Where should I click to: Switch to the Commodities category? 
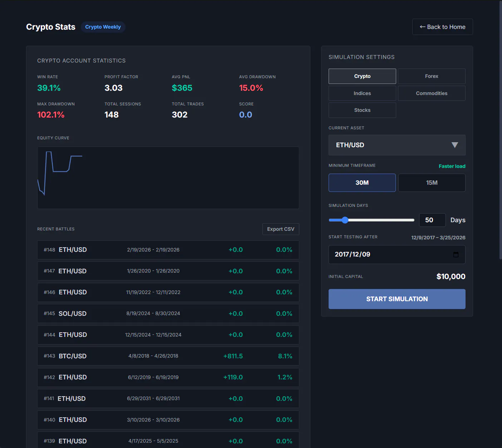(432, 93)
